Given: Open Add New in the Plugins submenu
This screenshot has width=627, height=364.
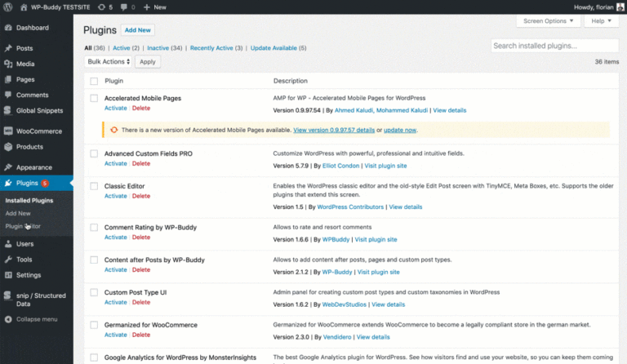Looking at the screenshot, I should (x=18, y=213).
